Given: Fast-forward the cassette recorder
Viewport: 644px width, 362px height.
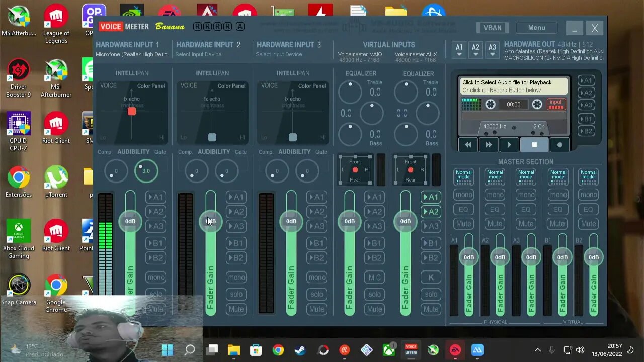Looking at the screenshot, I should point(489,145).
